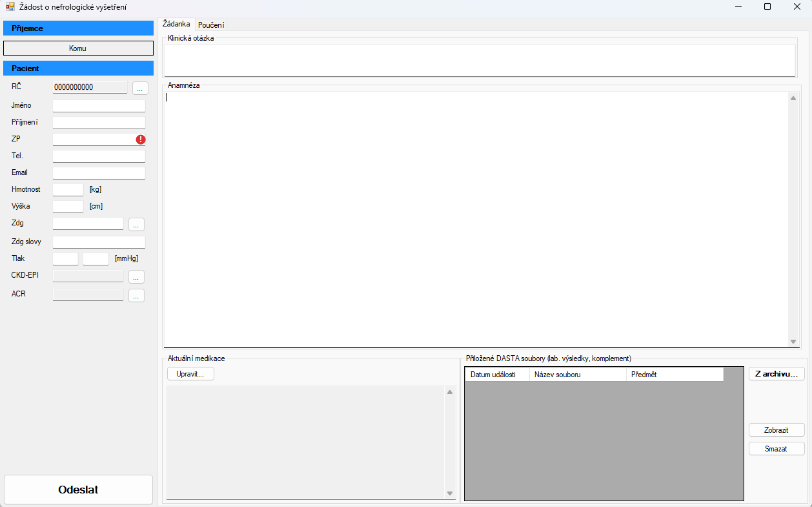Viewport: 812px width, 507px height.
Task: Click the ACR value field
Action: [88, 295]
